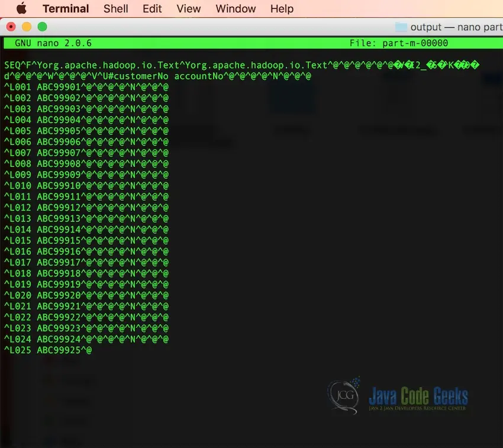Place cursor on row 'ABC99901'
This screenshot has width=503, height=448.
[x=86, y=87]
